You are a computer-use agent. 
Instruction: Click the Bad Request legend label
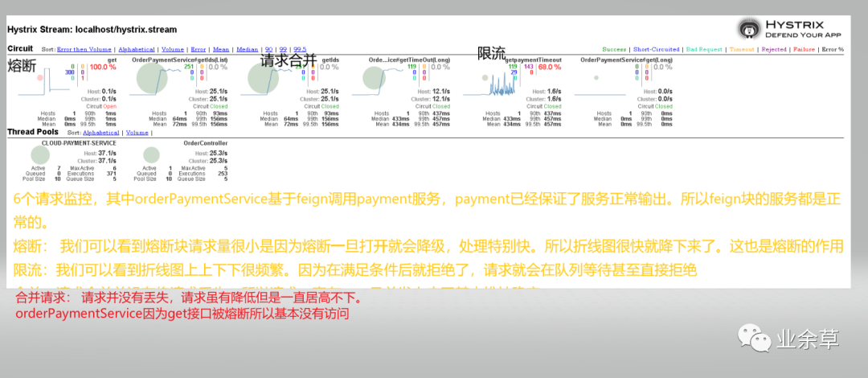coord(704,49)
